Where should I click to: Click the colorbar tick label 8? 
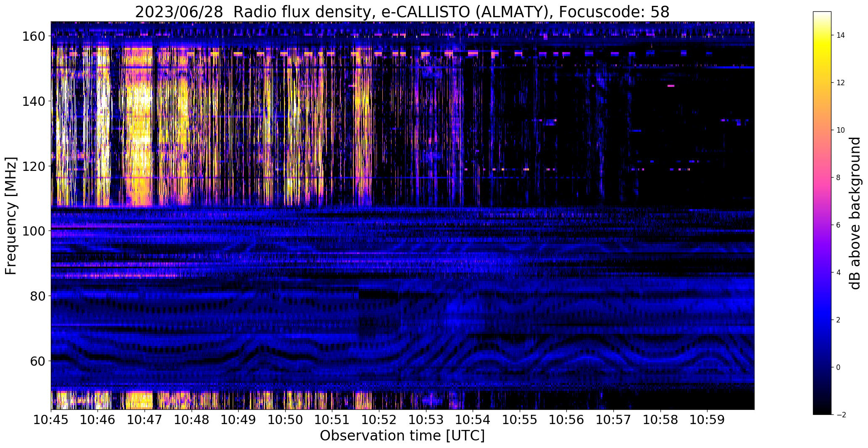(x=839, y=178)
